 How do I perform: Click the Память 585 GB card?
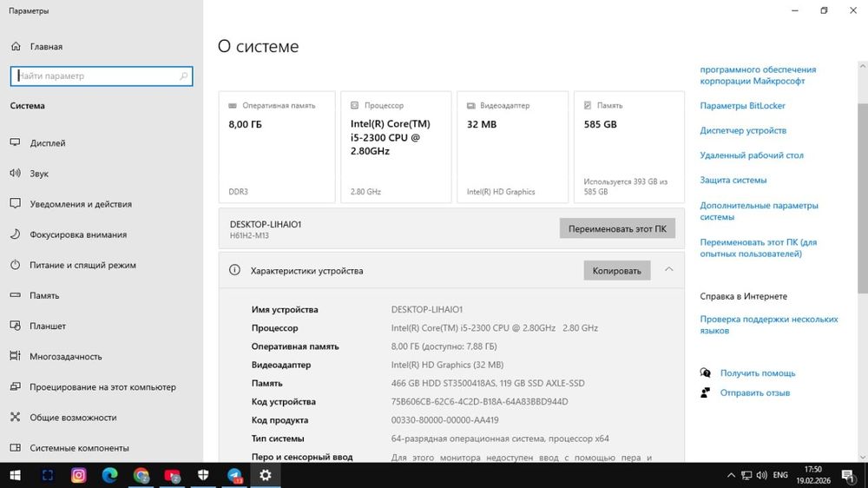628,148
